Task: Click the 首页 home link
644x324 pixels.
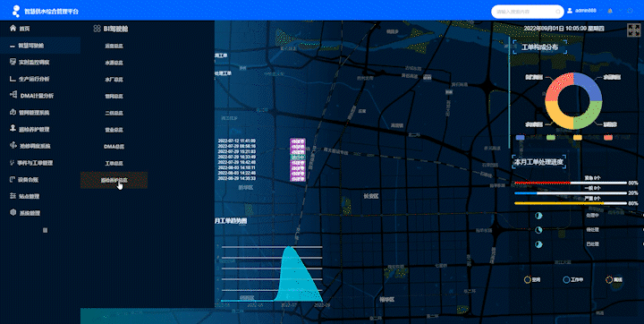Action: click(25, 29)
